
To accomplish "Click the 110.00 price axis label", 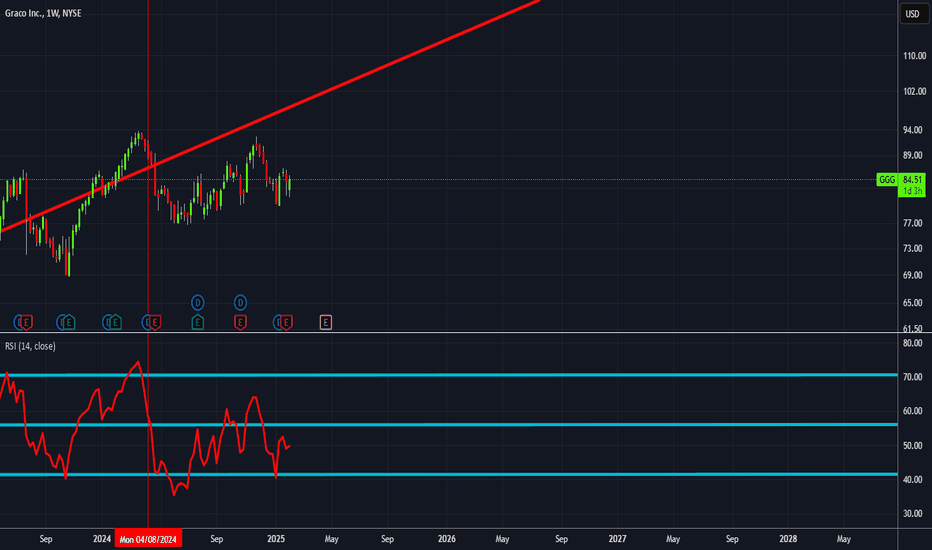I will [x=914, y=55].
